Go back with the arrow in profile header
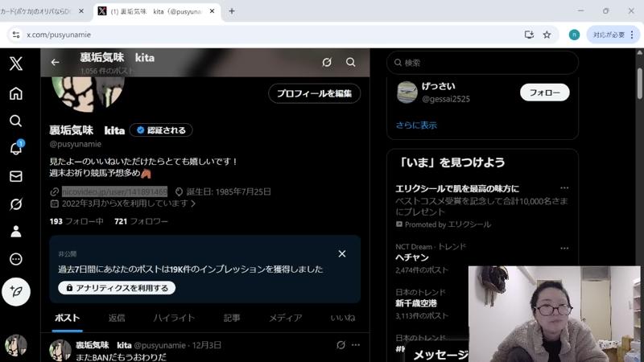The width and height of the screenshot is (644, 362). coord(55,62)
